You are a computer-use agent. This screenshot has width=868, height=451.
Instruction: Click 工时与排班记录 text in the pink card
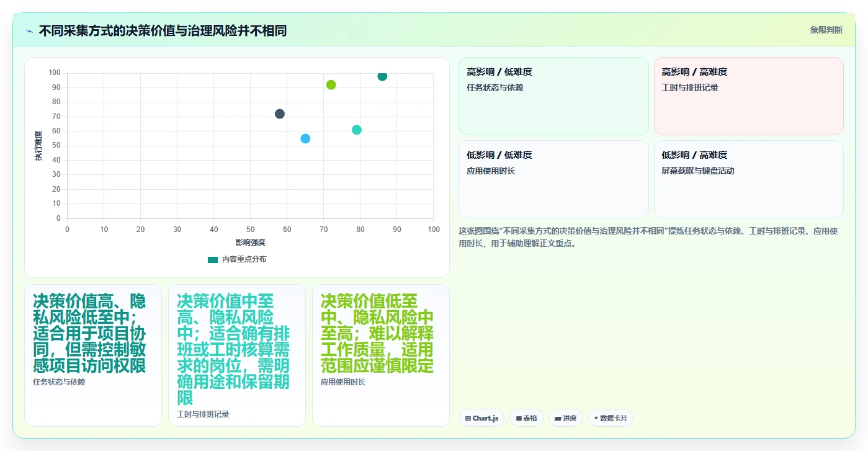click(690, 87)
